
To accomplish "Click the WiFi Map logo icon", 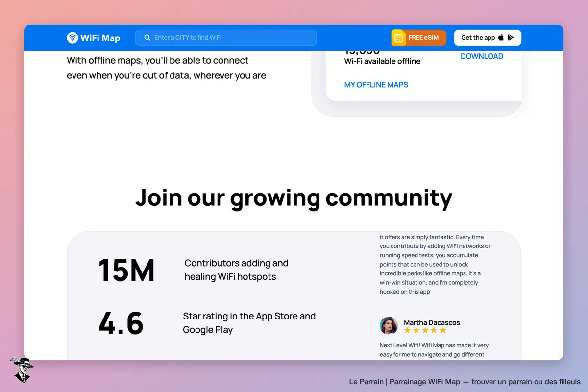I will point(73,38).
